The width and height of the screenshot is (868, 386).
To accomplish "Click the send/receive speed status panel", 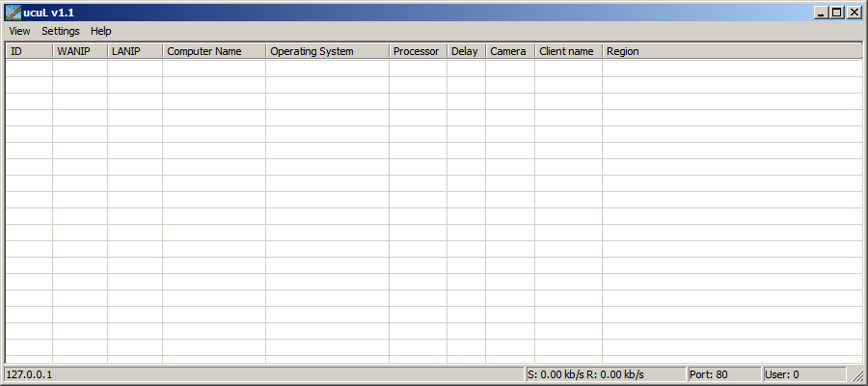I will pos(604,374).
